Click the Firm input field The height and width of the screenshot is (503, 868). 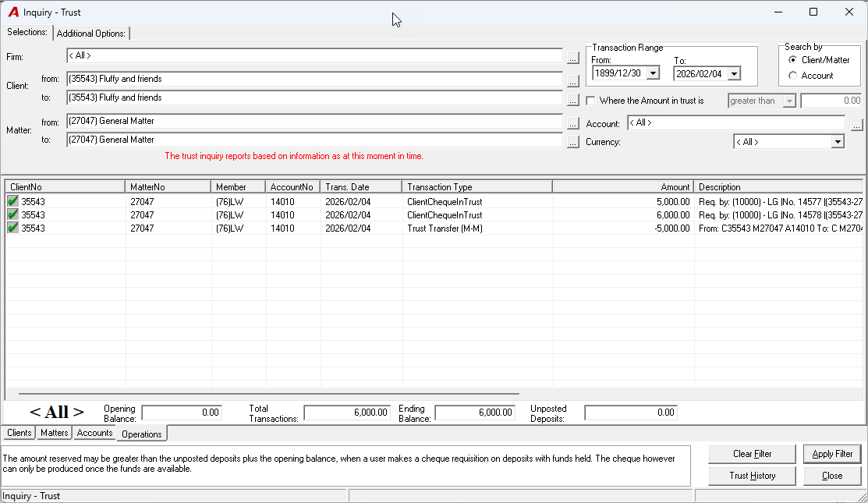click(x=314, y=55)
